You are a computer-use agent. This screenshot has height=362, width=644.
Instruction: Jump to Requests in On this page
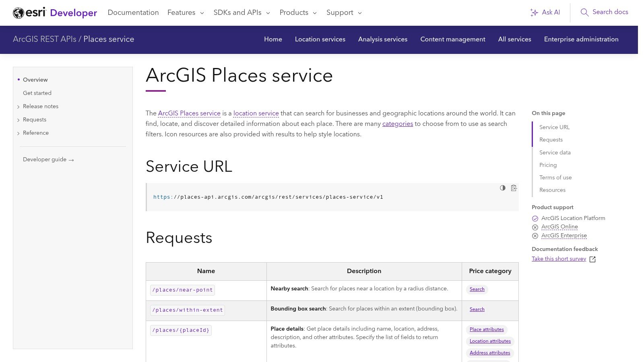click(551, 140)
